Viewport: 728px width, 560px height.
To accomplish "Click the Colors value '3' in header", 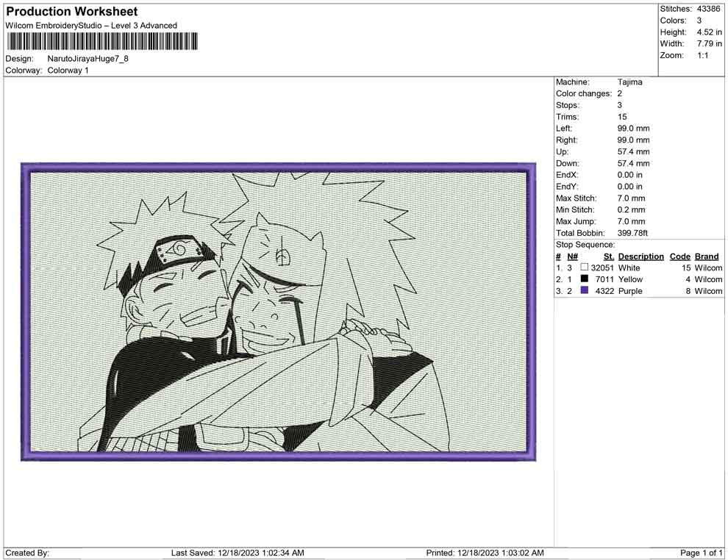I will 699,21.
